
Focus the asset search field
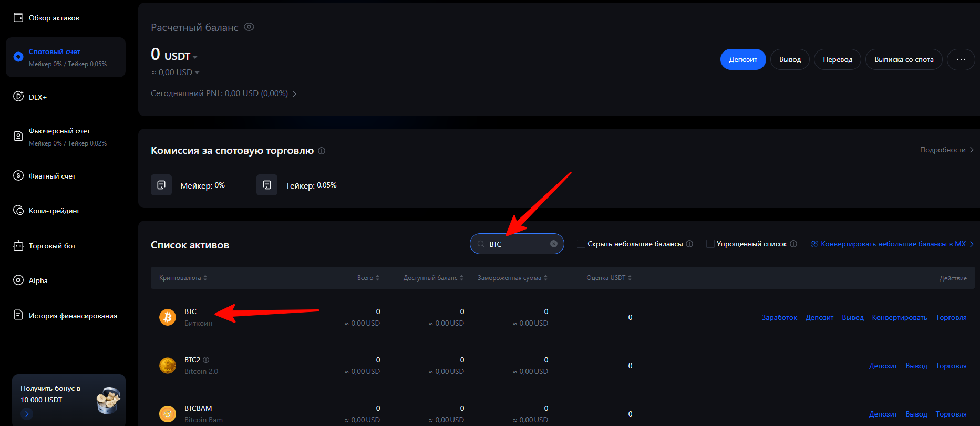pos(517,244)
